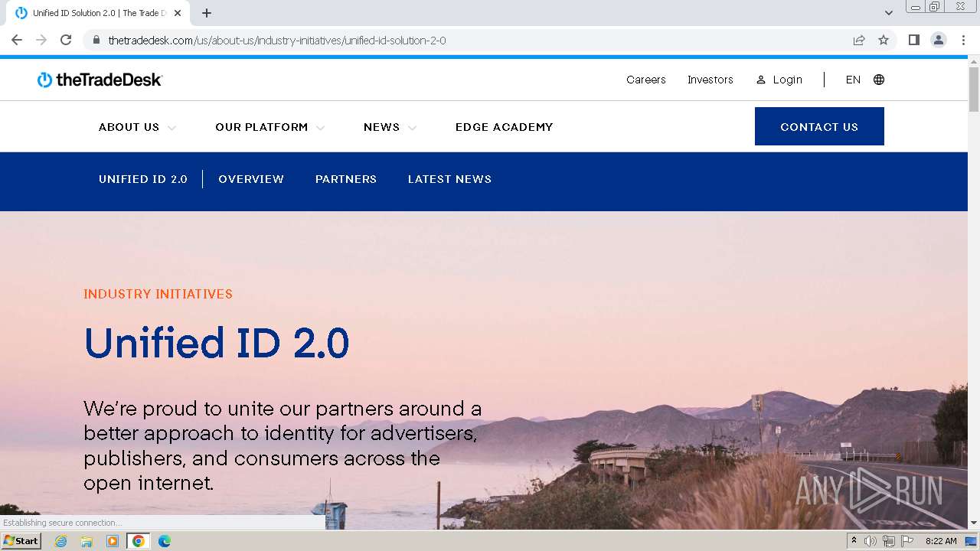This screenshot has height=551, width=980.
Task: Open a new tab with the plus button
Action: (207, 13)
